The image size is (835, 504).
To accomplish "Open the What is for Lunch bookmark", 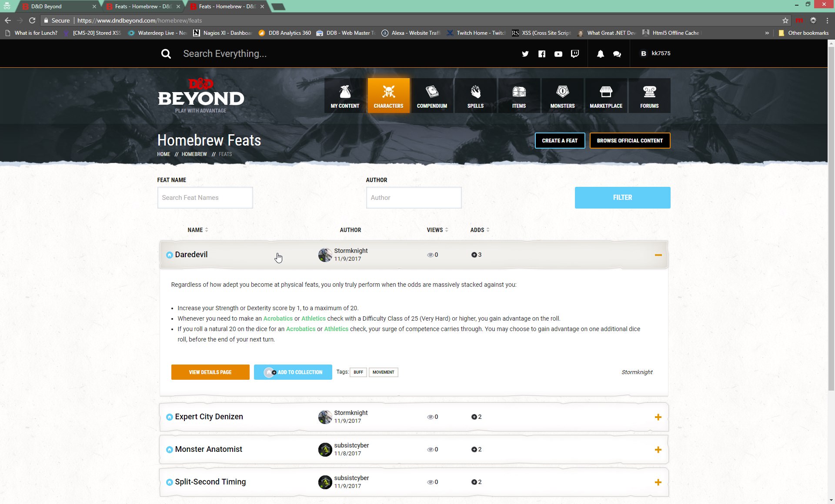I will pos(31,33).
